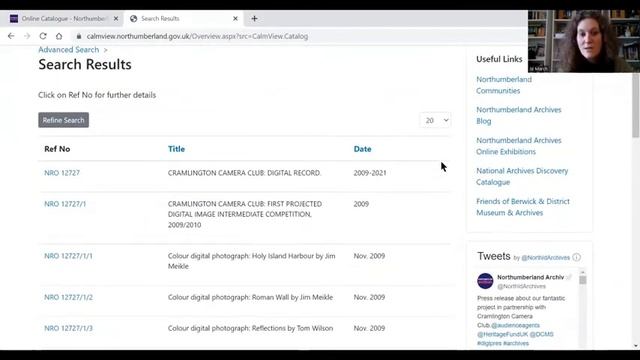Click Northumberland Archives Twitter avatar
640x360 pixels.
pos(485,281)
